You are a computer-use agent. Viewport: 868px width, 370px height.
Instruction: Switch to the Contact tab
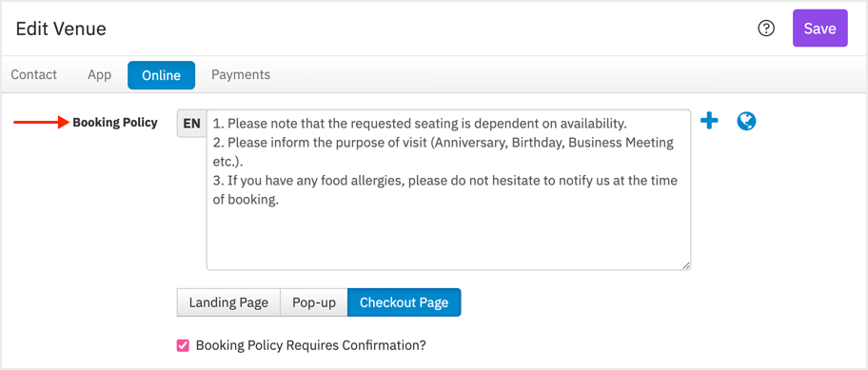pyautogui.click(x=33, y=74)
